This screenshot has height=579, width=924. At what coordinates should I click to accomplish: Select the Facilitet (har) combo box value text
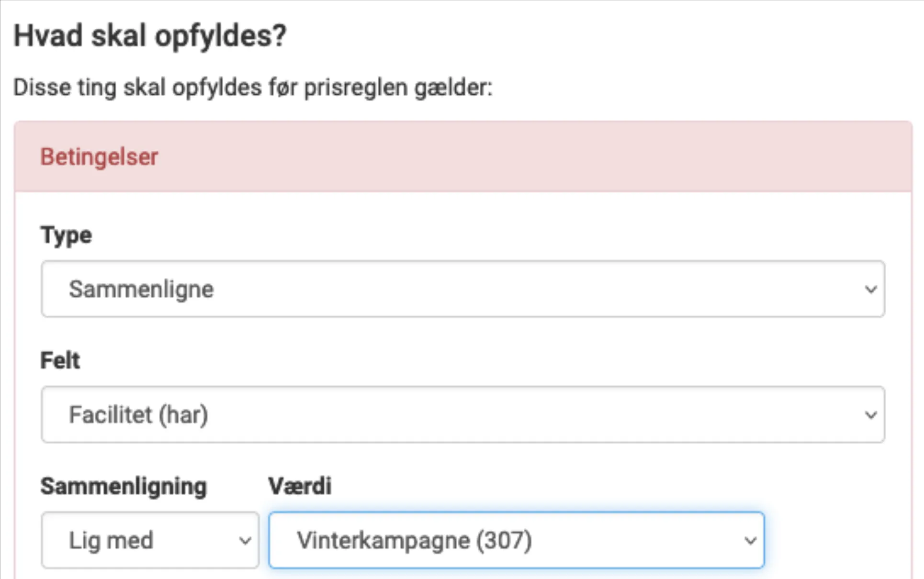pyautogui.click(x=139, y=414)
